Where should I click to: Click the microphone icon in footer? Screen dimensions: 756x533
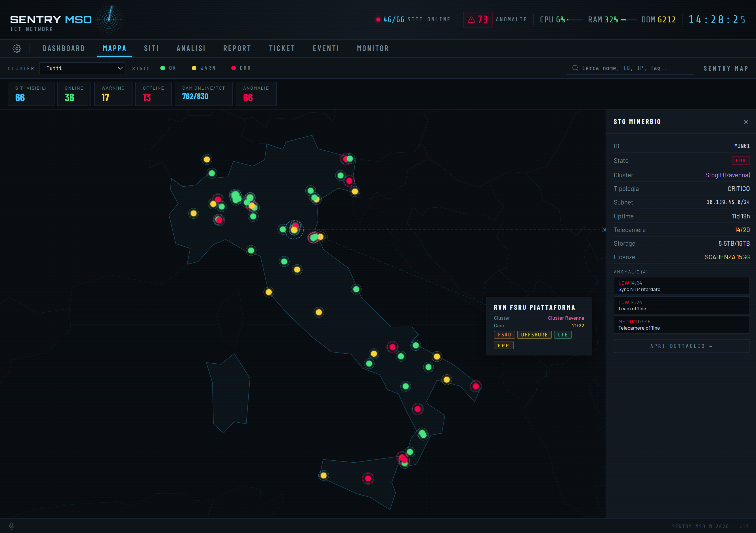click(12, 526)
